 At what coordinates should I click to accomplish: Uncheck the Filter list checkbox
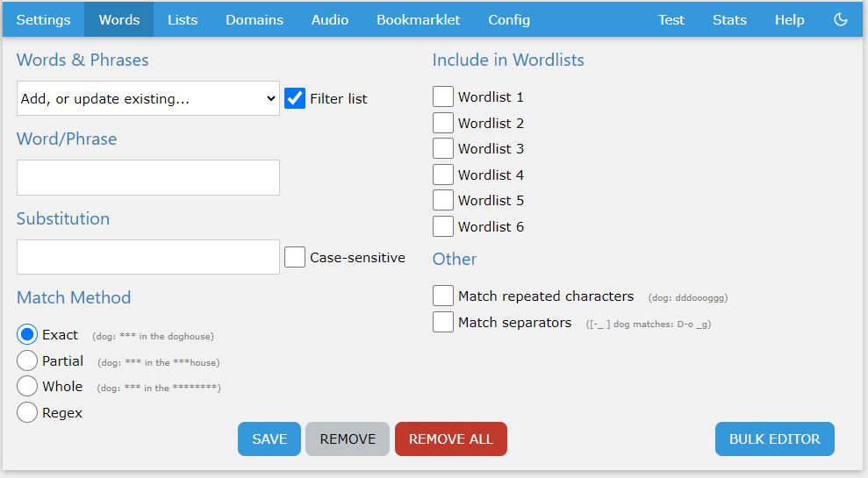(x=295, y=98)
